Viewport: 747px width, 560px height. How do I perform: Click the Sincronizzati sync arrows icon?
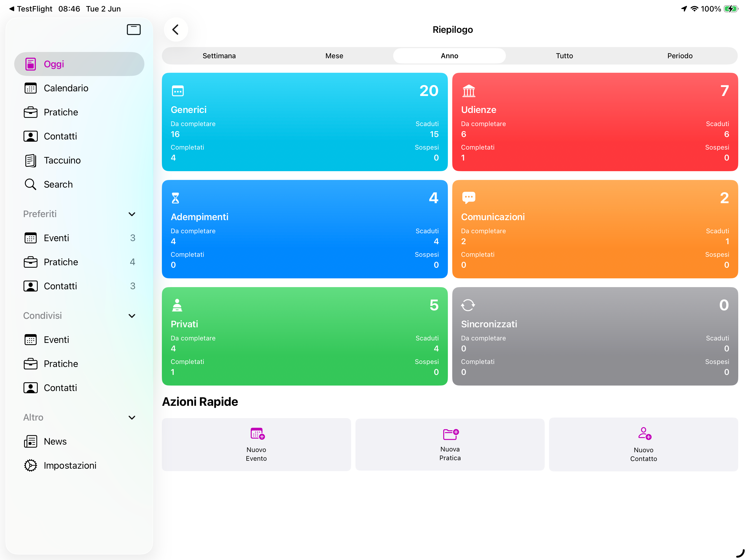468,305
